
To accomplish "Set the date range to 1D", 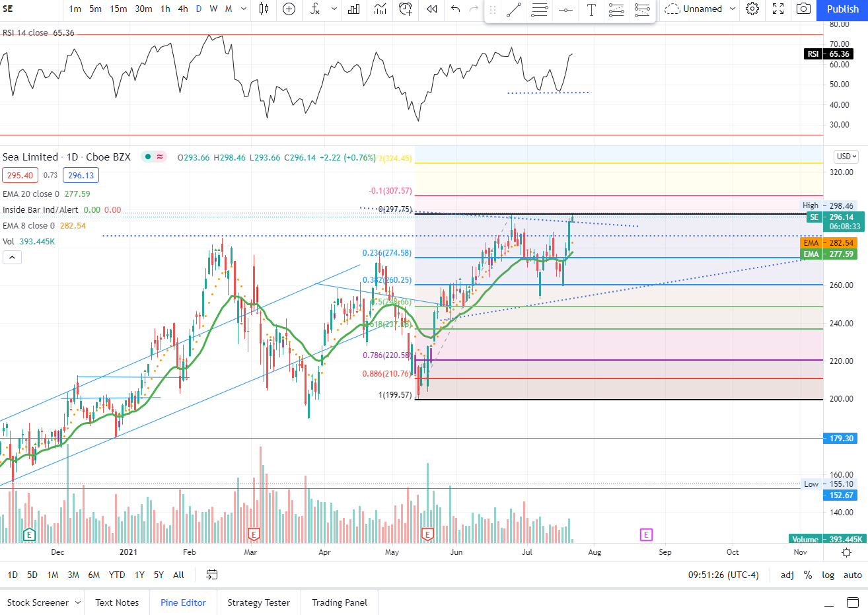I will pyautogui.click(x=13, y=575).
